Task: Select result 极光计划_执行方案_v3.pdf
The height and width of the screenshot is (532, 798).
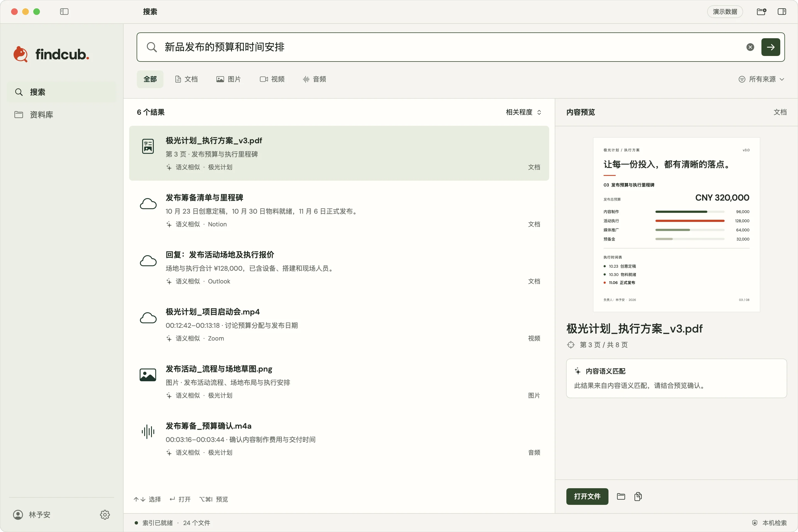Action: (x=339, y=153)
